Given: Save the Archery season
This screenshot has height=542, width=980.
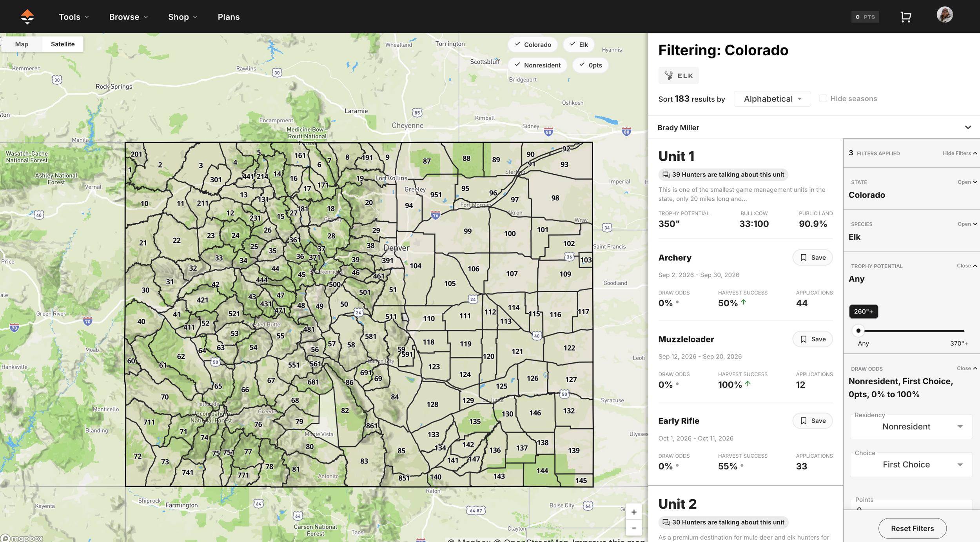Looking at the screenshot, I should [x=812, y=258].
